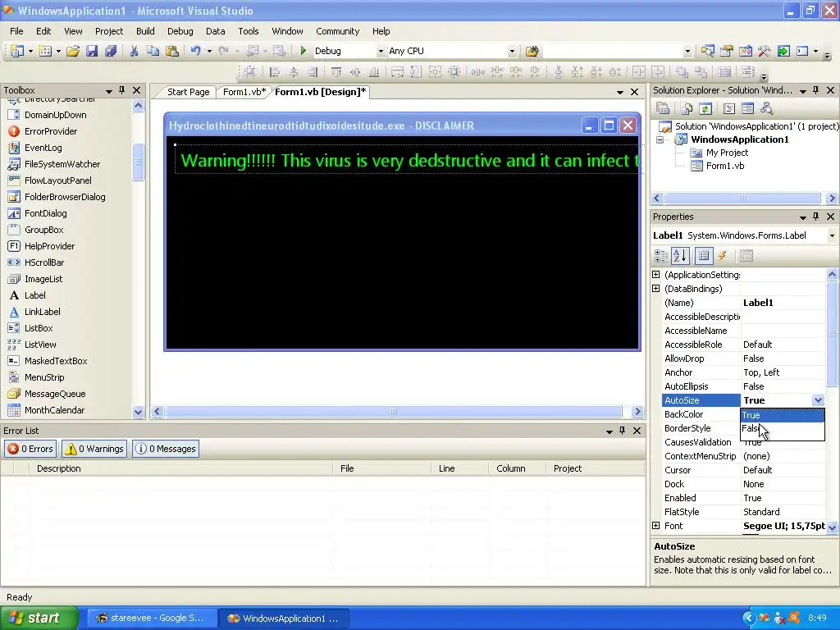The width and height of the screenshot is (840, 630).
Task: Click the designer horizontal scrollbar thumb
Action: 394,412
